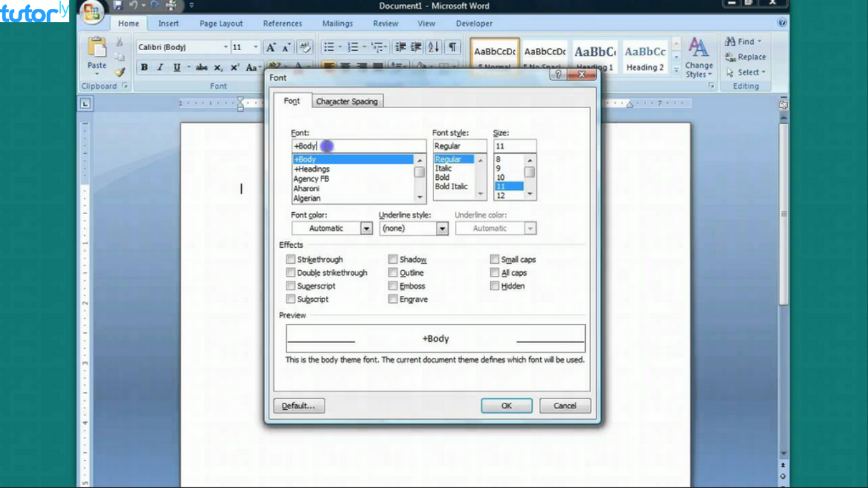Tick the Emboss checkbox
Screen dimensions: 868x488
pyautogui.click(x=393, y=286)
